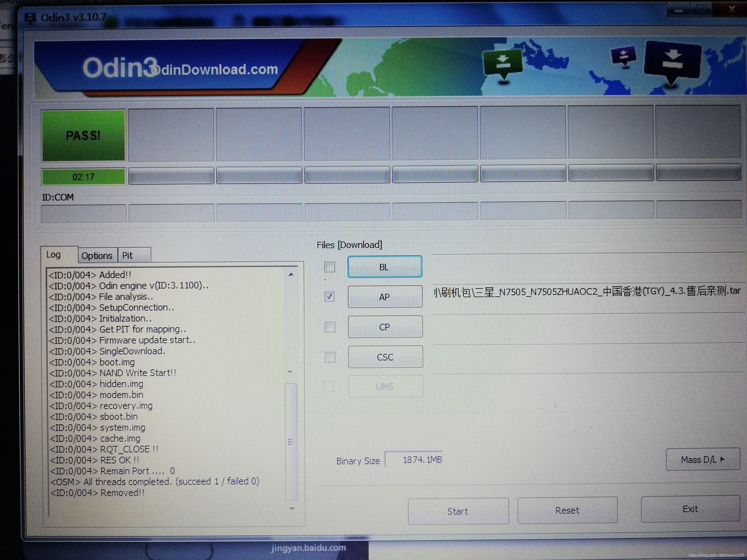The image size is (747, 560).
Task: Click the AP file browse button
Action: coord(385,297)
